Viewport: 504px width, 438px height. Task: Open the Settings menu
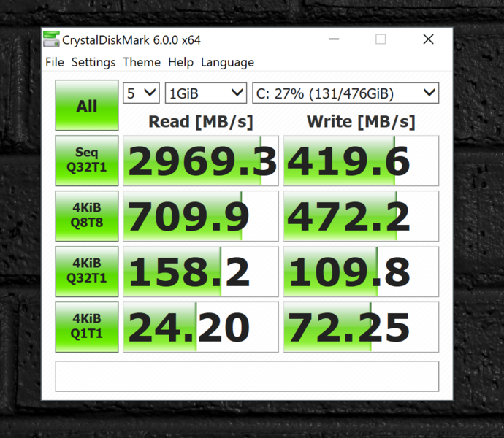[x=93, y=62]
